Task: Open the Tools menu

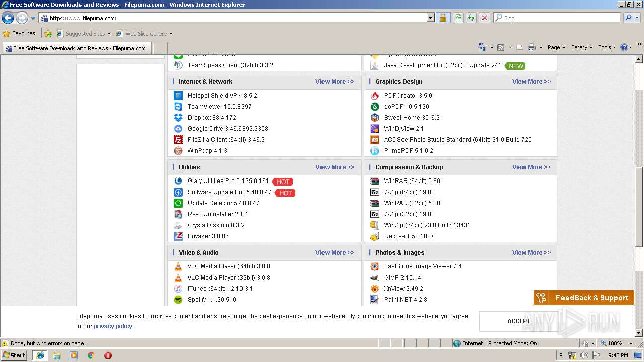Action: (607, 47)
